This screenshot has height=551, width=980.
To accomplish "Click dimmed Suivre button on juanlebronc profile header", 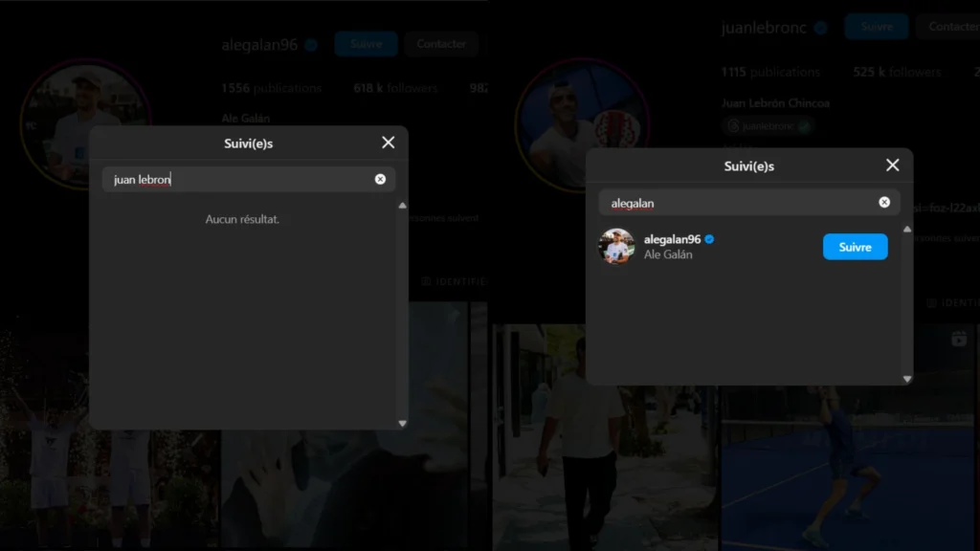I will (x=877, y=27).
